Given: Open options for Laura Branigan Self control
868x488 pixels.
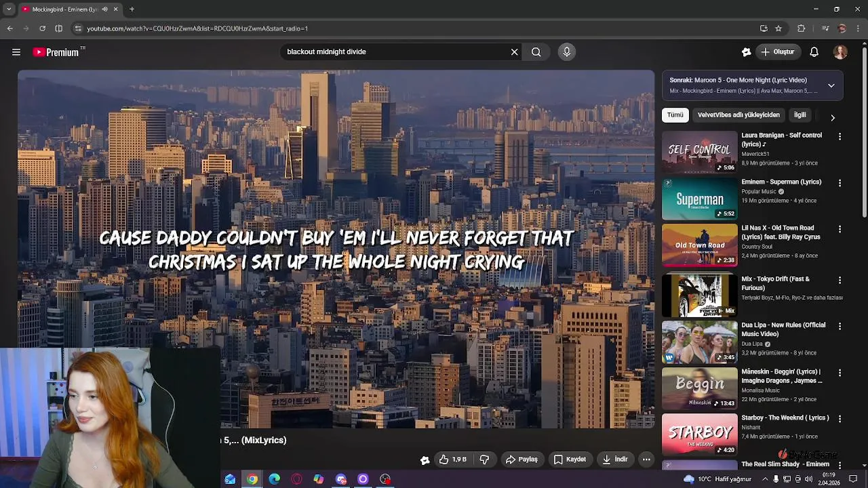Looking at the screenshot, I should pyautogui.click(x=840, y=137).
